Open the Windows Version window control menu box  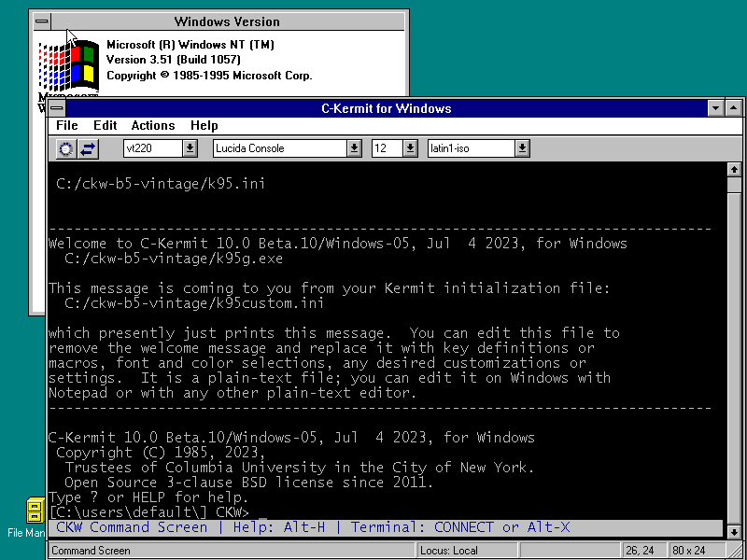(42, 21)
